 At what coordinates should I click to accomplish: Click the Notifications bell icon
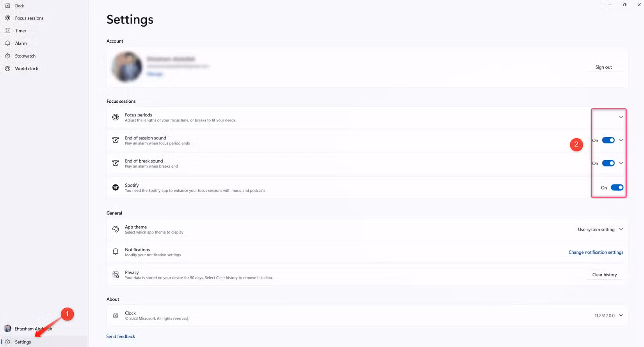116,252
